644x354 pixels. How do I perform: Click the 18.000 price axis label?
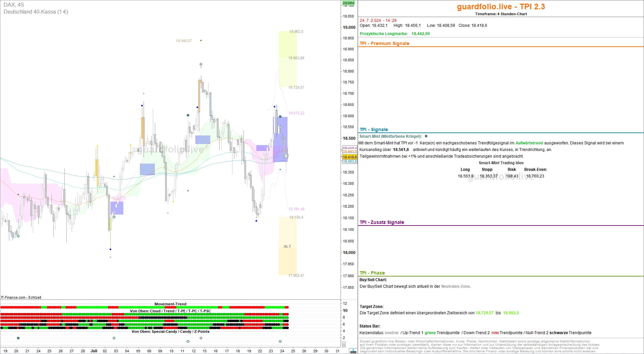349,253
